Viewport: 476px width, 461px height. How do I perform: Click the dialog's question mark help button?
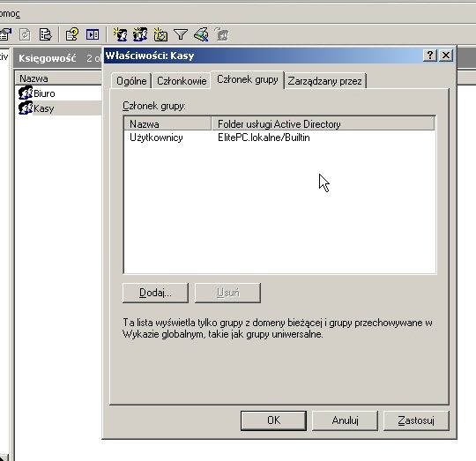[x=430, y=56]
